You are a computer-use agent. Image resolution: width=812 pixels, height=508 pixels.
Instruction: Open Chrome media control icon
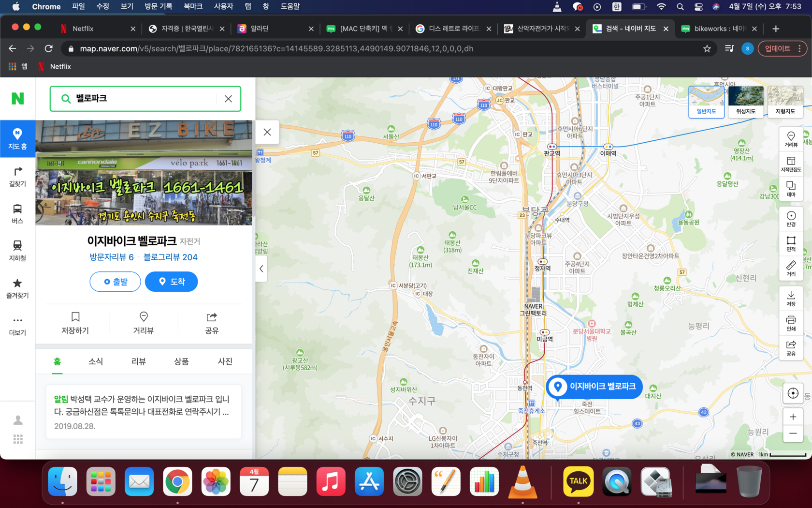(729, 48)
